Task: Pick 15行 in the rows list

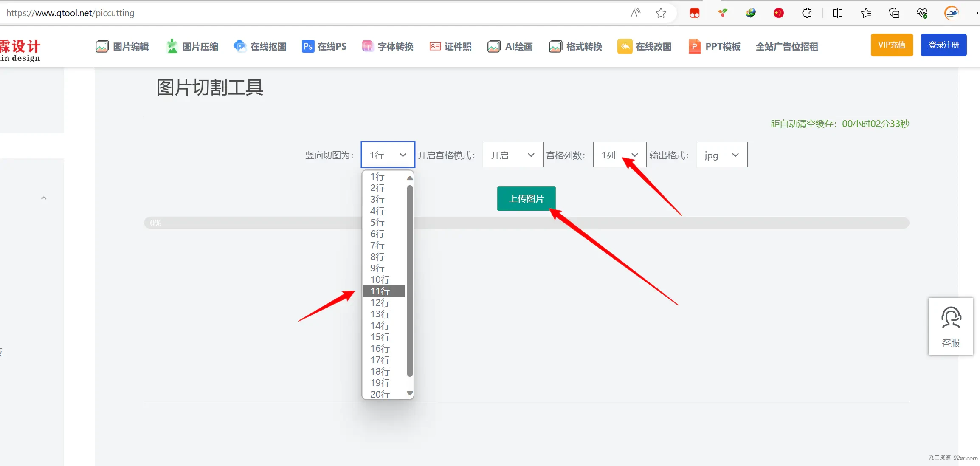Action: (x=384, y=337)
